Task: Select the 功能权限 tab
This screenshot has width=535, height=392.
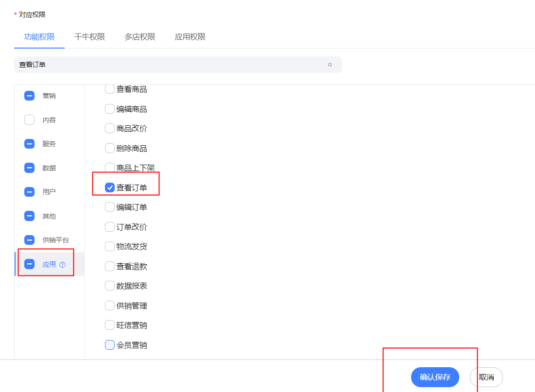Action: pos(39,37)
